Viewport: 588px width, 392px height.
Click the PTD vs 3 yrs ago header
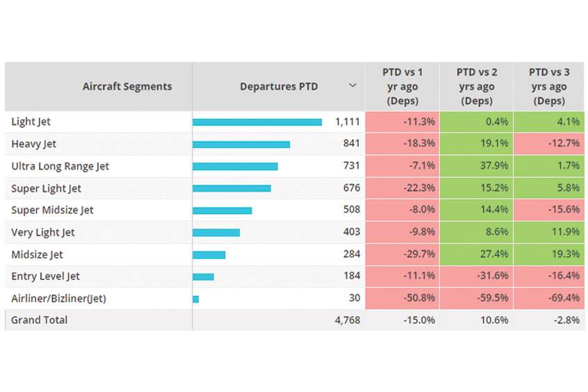548,87
